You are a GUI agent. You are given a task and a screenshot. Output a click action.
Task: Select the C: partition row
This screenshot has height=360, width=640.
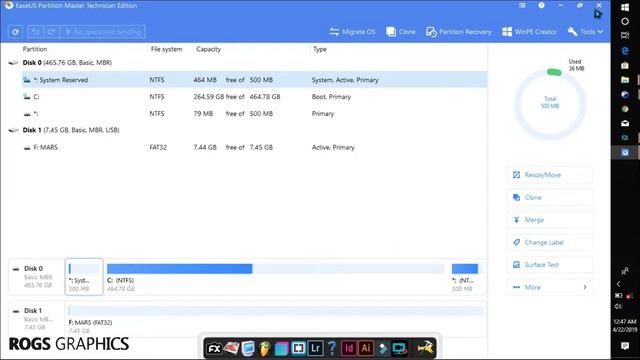click(x=254, y=97)
